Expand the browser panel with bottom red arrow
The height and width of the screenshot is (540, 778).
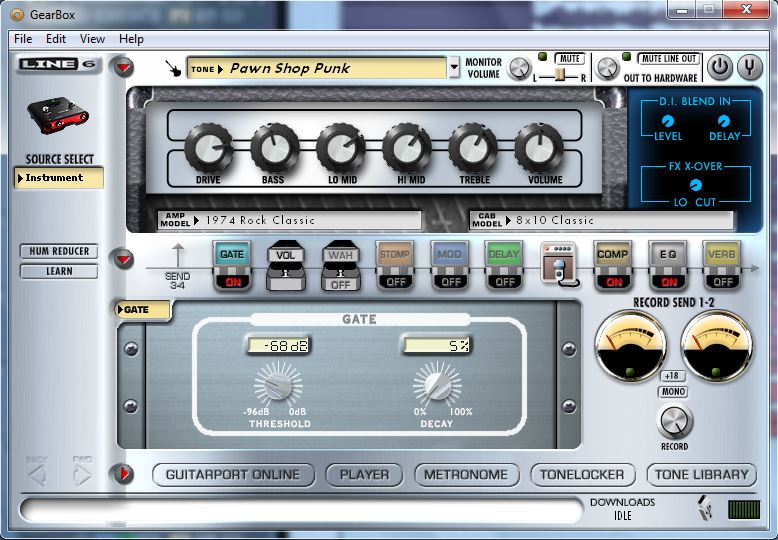pos(124,473)
